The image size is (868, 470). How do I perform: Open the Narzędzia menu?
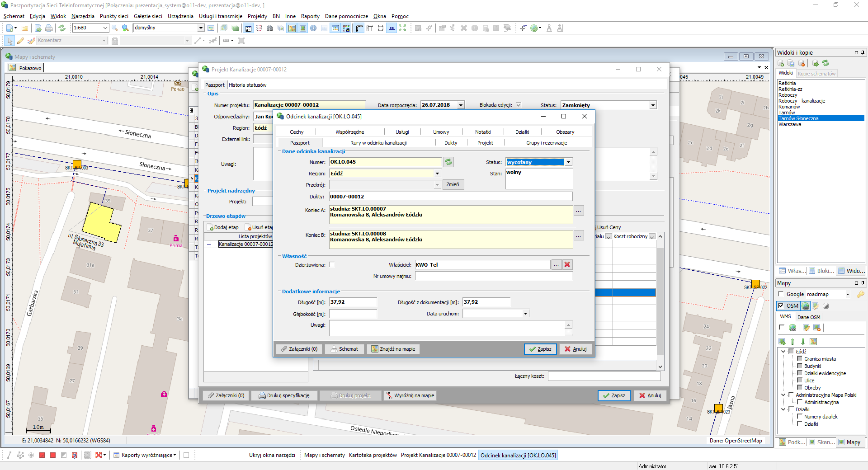83,16
